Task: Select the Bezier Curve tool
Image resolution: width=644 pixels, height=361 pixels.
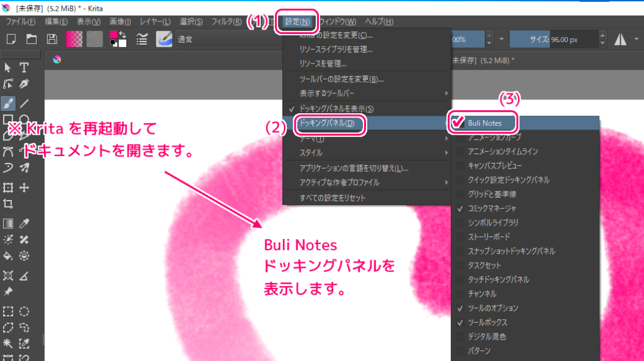Action: tap(8, 152)
